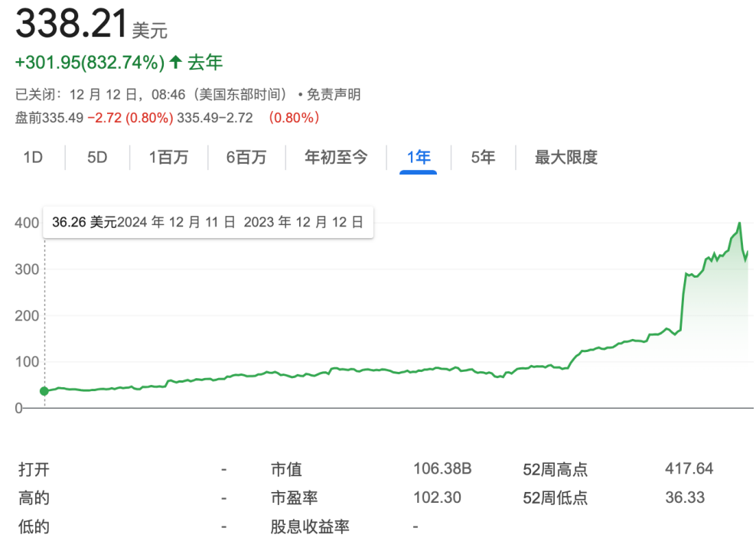View the 最大限度 chart range

565,158
